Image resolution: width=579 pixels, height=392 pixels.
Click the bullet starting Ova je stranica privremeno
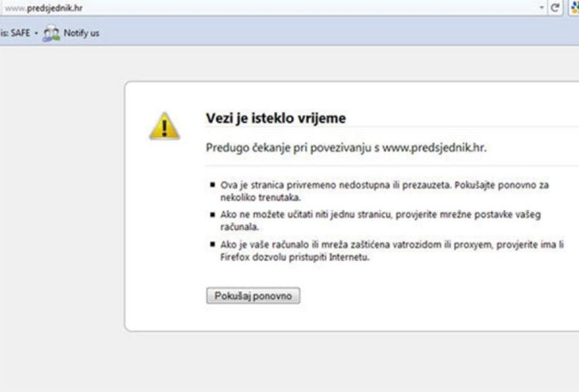pos(384,191)
